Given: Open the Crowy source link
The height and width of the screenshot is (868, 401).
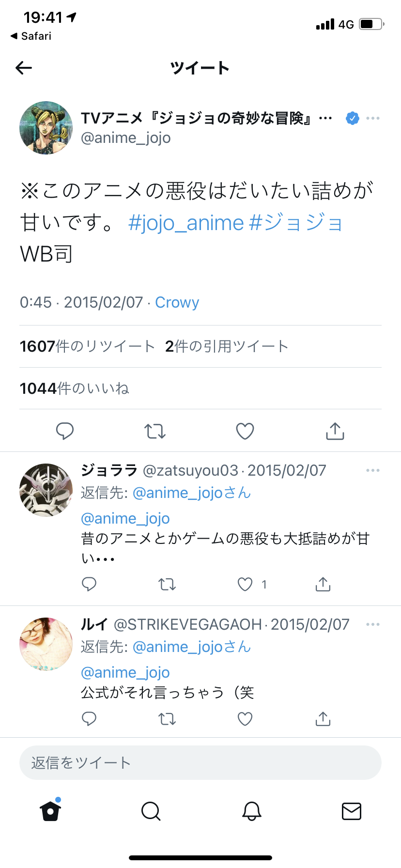Looking at the screenshot, I should [x=177, y=302].
